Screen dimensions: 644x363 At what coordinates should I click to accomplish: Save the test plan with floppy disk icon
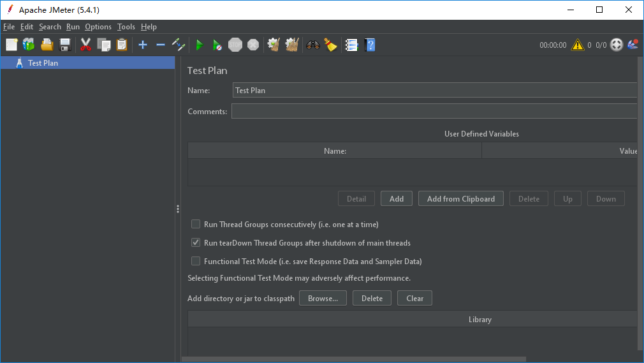65,45
